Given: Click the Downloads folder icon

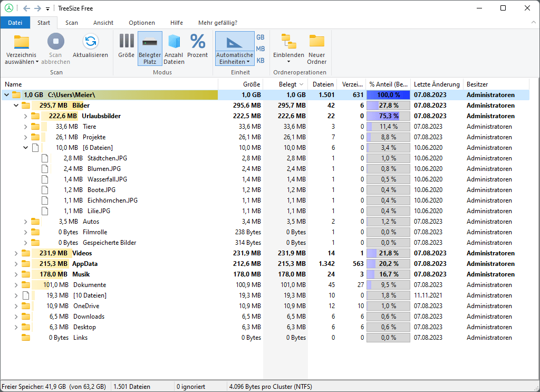Looking at the screenshot, I should [26, 317].
